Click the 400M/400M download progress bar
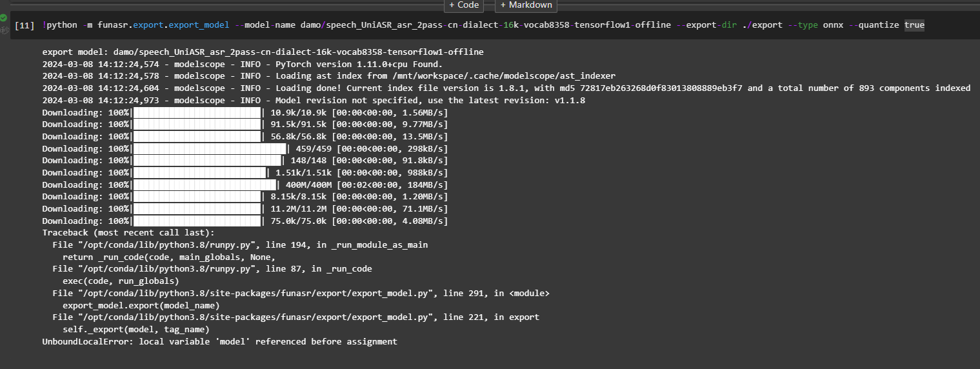The width and height of the screenshot is (980, 369). tap(204, 184)
